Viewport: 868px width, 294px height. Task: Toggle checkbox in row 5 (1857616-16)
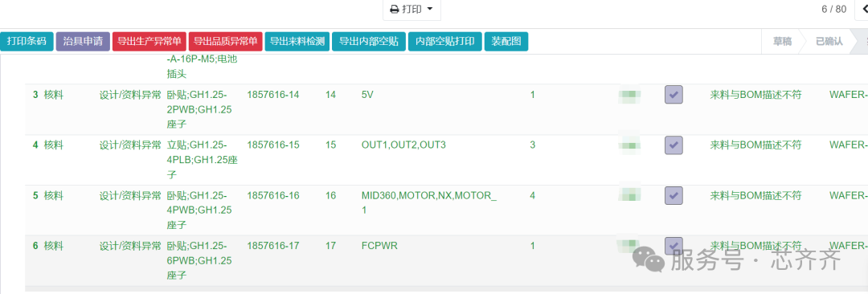coord(674,195)
